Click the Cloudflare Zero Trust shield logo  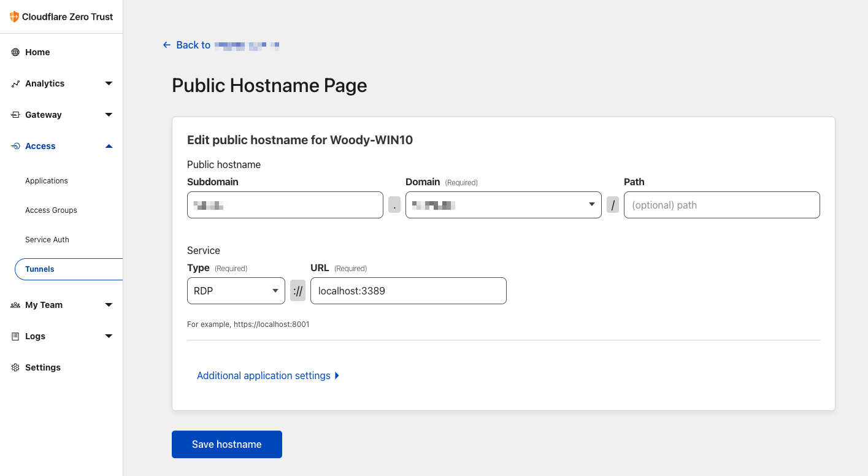[x=15, y=17]
